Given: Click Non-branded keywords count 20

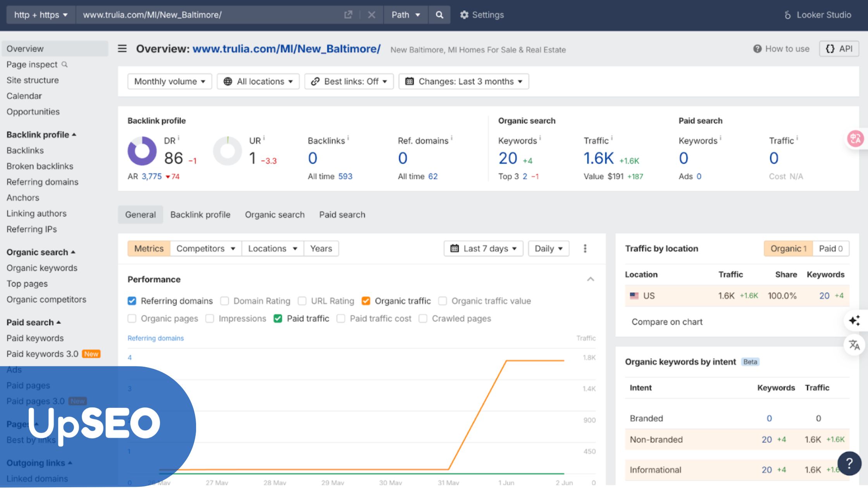Looking at the screenshot, I should pyautogui.click(x=767, y=439).
